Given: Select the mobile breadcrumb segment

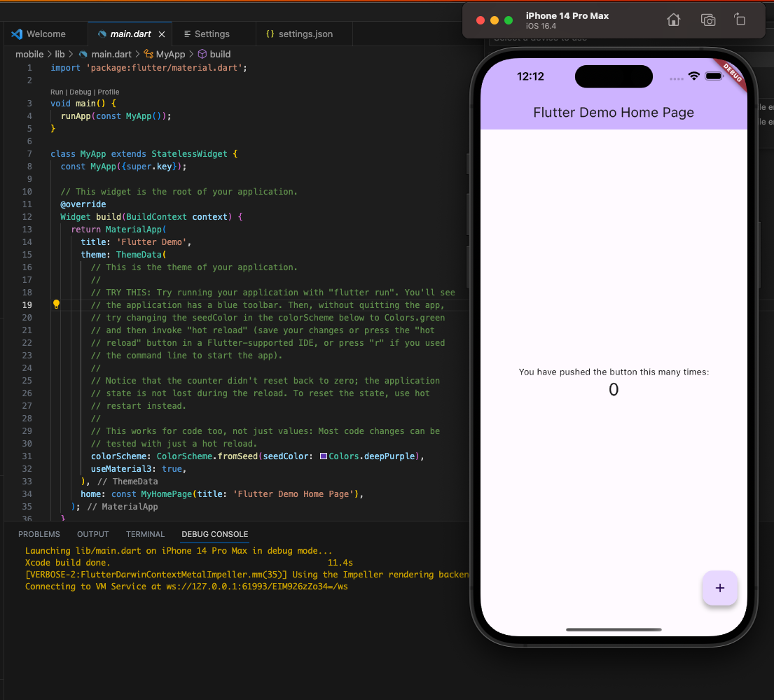Looking at the screenshot, I should (29, 55).
